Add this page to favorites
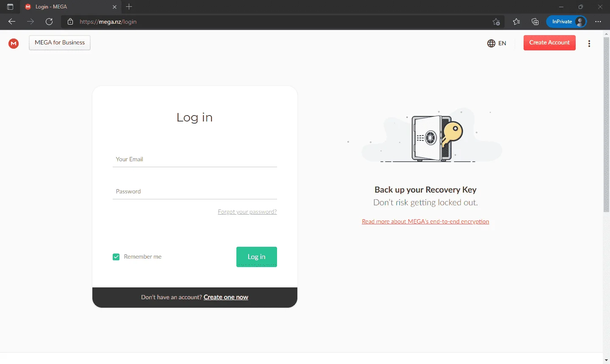 (x=496, y=22)
